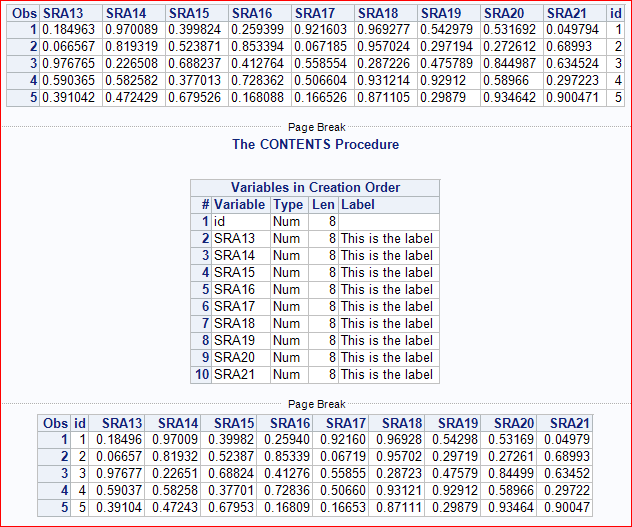Select the value 0.90047
The image size is (632, 527).
(x=567, y=507)
